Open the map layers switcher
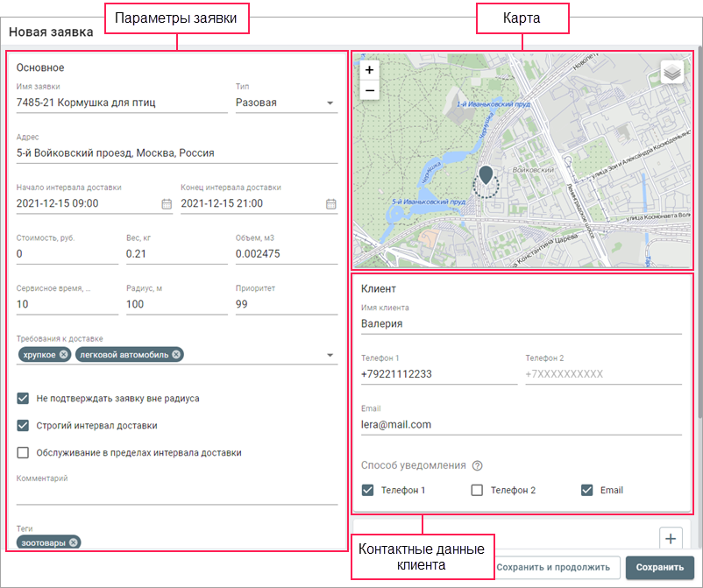703x588 pixels. pyautogui.click(x=671, y=73)
